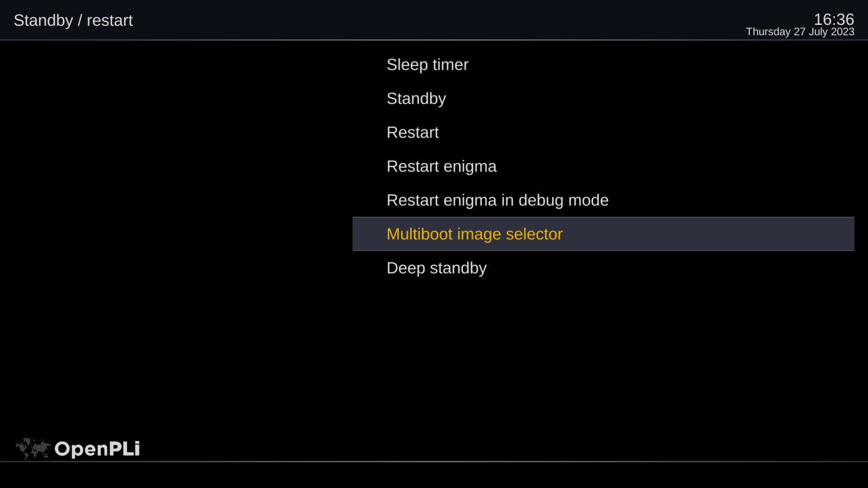Choose the plain Restart entry

click(x=413, y=132)
